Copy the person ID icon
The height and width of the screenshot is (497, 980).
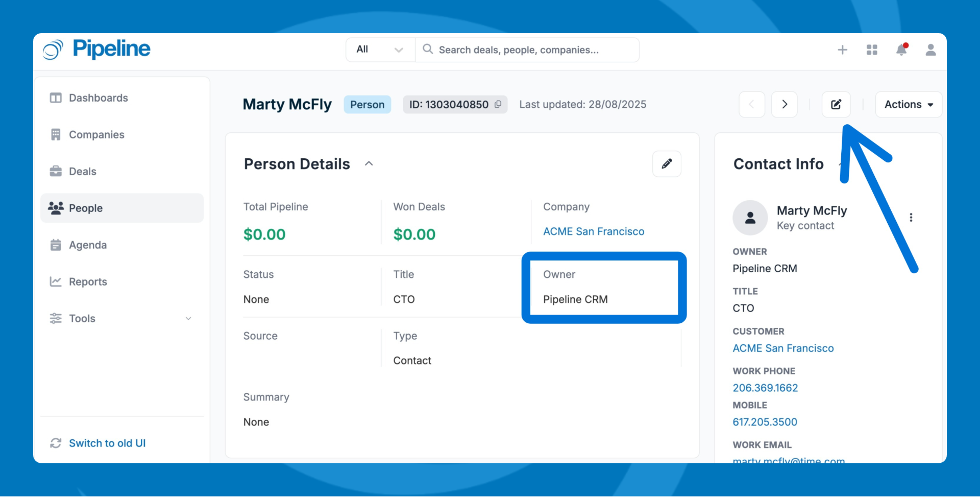point(498,104)
